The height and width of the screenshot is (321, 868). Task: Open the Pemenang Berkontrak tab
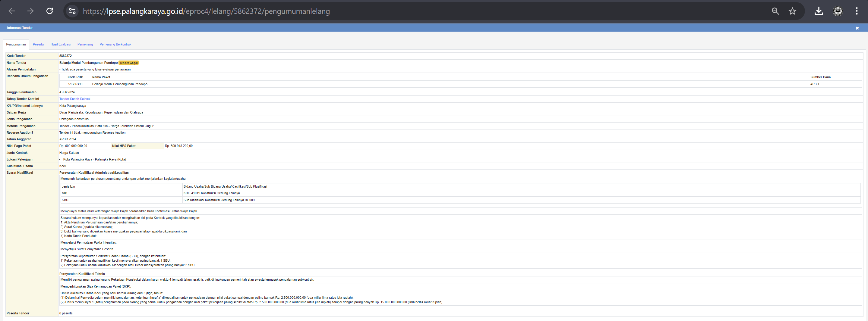(115, 44)
